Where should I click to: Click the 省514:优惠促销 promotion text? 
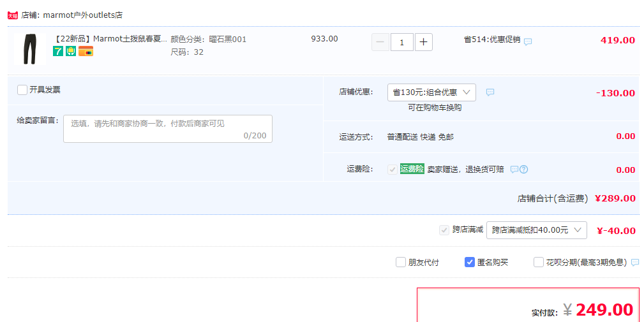point(492,40)
